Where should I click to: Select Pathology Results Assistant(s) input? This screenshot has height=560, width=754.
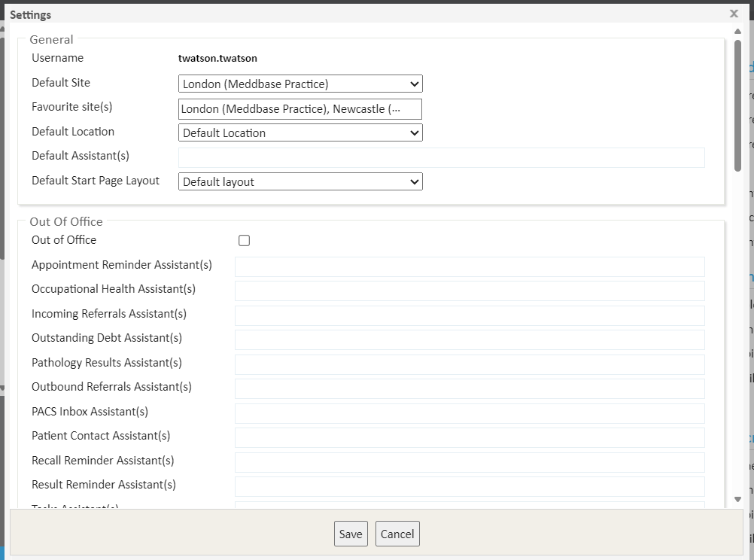click(470, 364)
